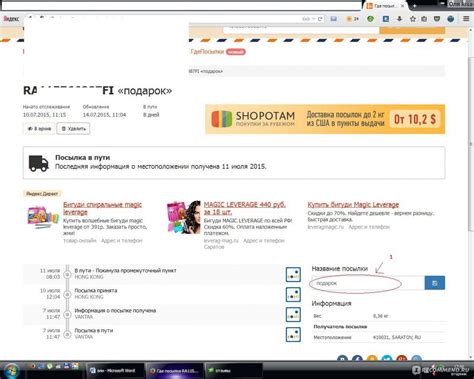Image resolution: width=474 pixels, height=379 pixels.
Task: Click the page vertical scrollbar
Action: (x=471, y=143)
